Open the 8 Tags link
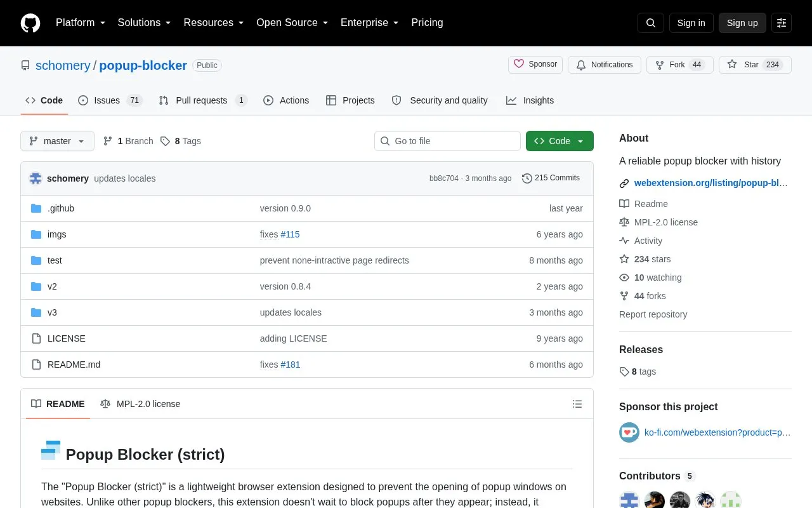Screen dimensions: 812x508 (181, 141)
